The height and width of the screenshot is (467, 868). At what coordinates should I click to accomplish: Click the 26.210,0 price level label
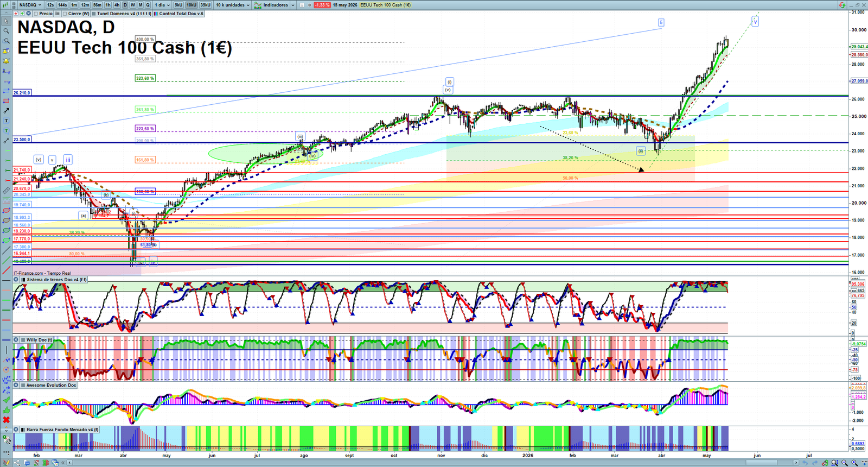pos(22,93)
